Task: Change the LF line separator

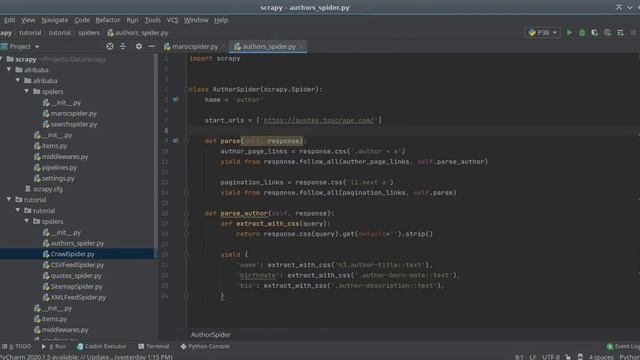Action: tap(533, 357)
